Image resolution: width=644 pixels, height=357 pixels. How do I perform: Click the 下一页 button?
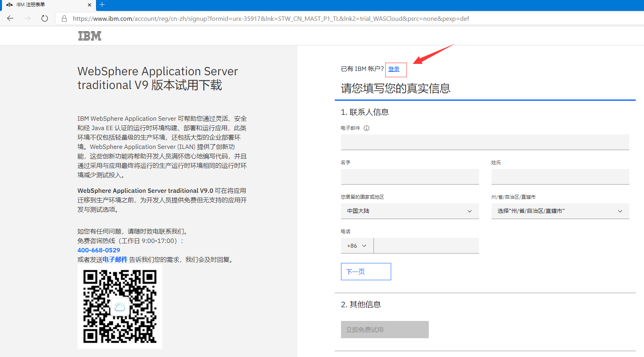365,271
